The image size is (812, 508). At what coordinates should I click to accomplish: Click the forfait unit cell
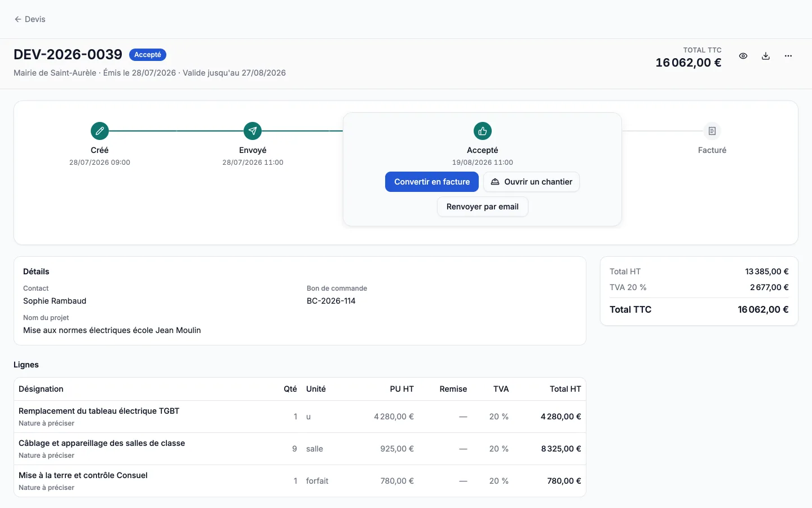(317, 481)
